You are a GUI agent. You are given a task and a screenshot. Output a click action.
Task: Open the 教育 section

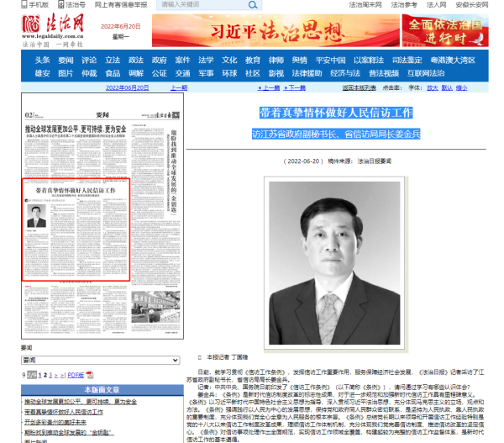(253, 61)
